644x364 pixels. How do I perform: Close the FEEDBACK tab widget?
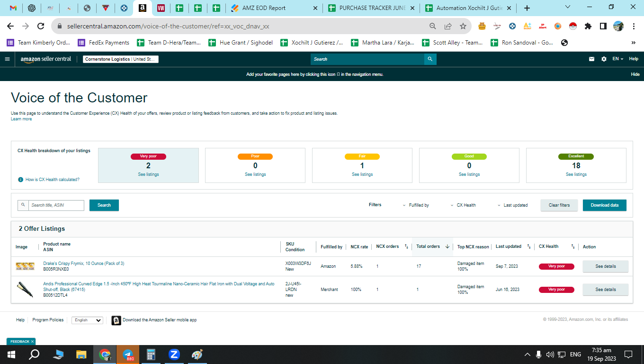(32, 341)
